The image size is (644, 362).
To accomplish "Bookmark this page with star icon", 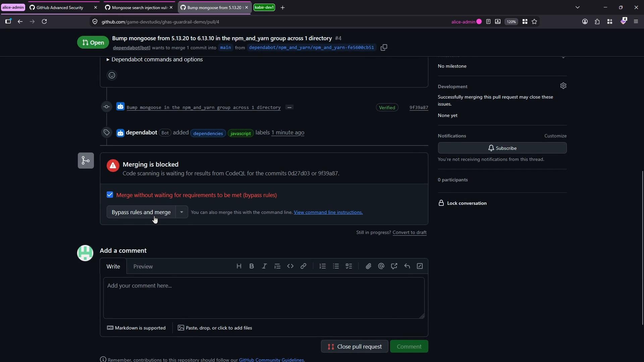I will [x=535, y=21].
